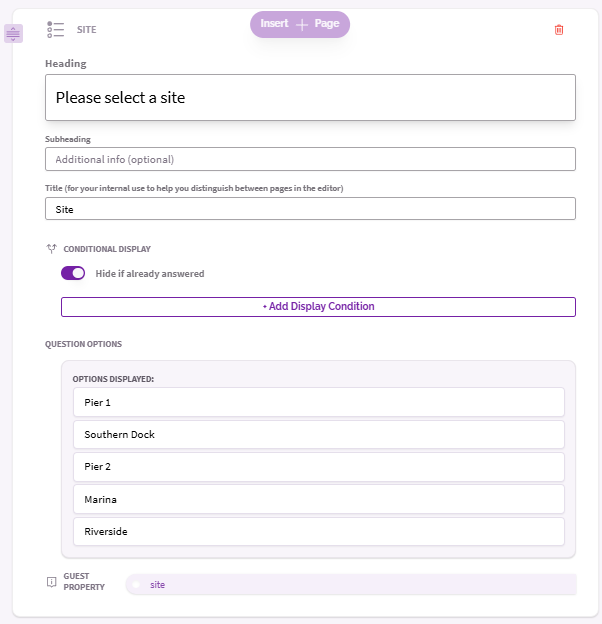This screenshot has height=624, width=602.
Task: Select the Riverside option
Action: click(x=319, y=532)
